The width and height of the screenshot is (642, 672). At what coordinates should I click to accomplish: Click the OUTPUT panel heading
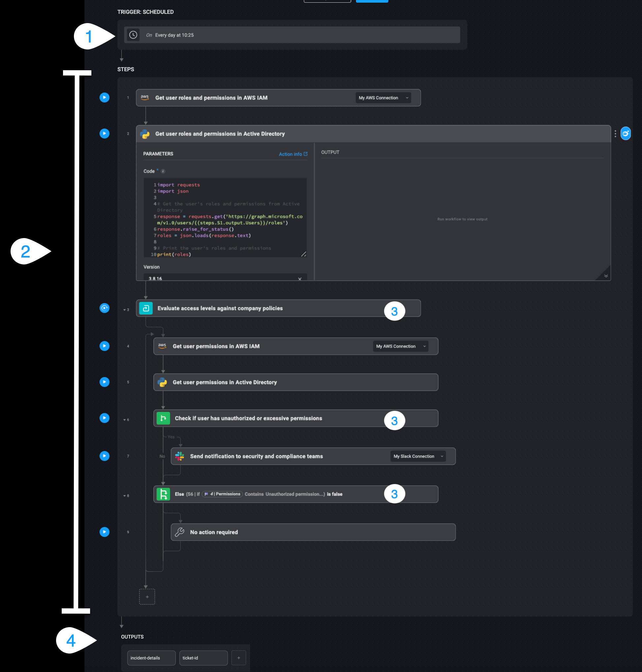pyautogui.click(x=330, y=152)
